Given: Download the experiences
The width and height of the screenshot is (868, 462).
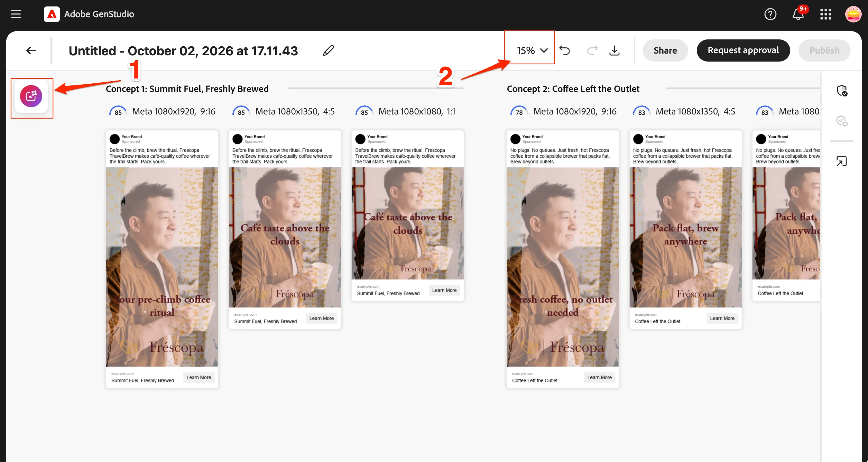Looking at the screenshot, I should [614, 50].
